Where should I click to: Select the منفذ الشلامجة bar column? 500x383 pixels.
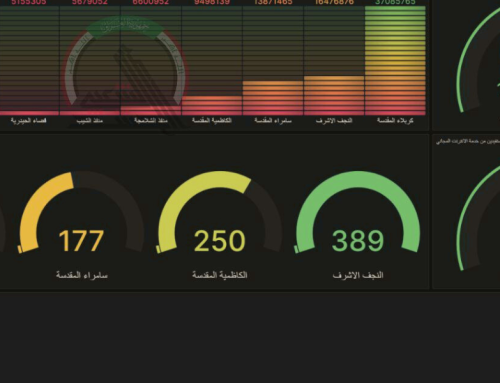pos(151,61)
